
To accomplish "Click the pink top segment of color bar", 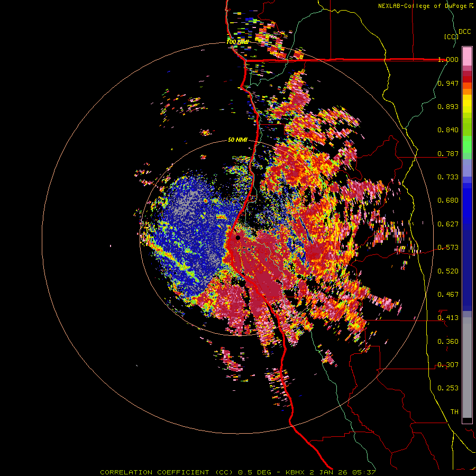I will 467,56.
